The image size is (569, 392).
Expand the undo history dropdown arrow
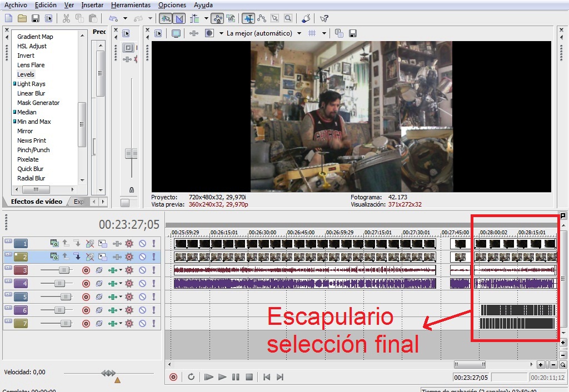click(x=125, y=18)
